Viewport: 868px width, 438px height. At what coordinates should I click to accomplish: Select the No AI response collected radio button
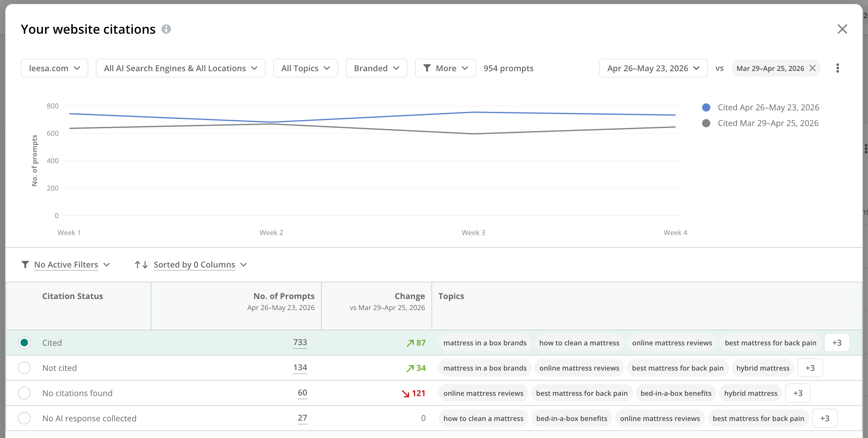click(x=24, y=418)
